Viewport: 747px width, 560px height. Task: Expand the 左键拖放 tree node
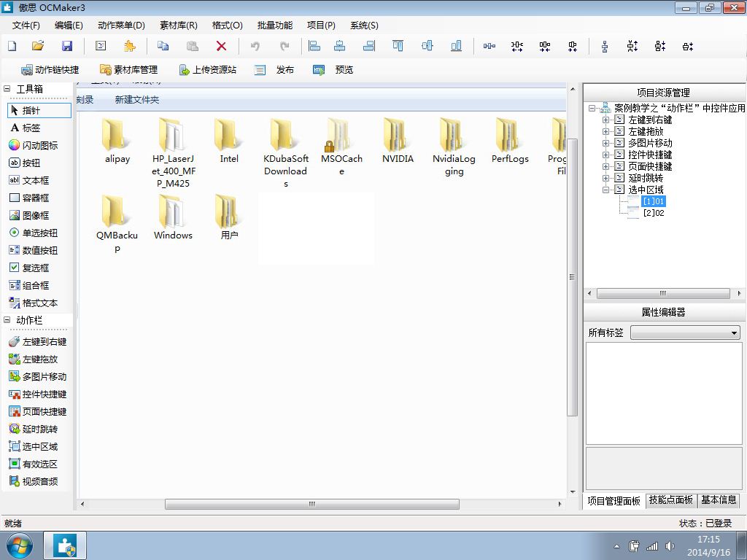(606, 131)
